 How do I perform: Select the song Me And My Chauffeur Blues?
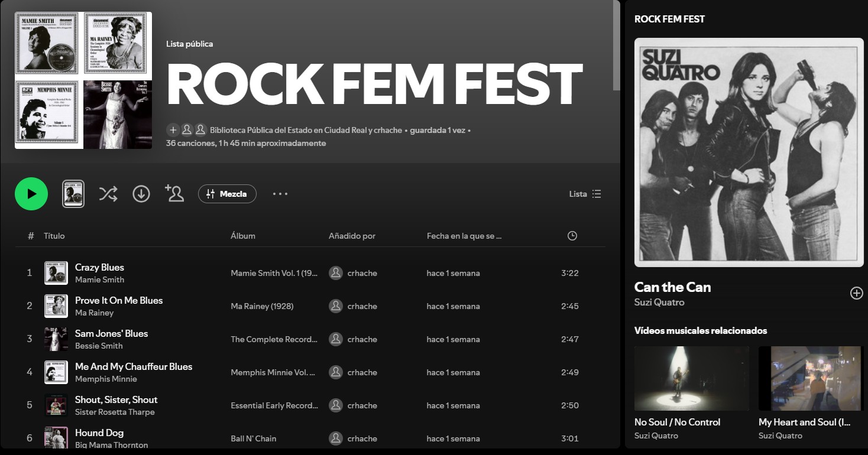pos(134,366)
